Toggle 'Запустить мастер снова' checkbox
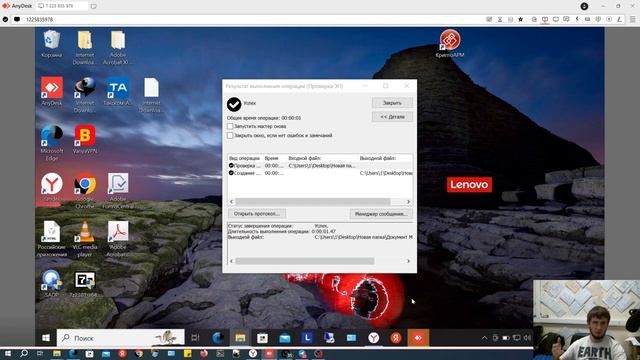Viewport: 640px width, 360px height. click(x=230, y=127)
